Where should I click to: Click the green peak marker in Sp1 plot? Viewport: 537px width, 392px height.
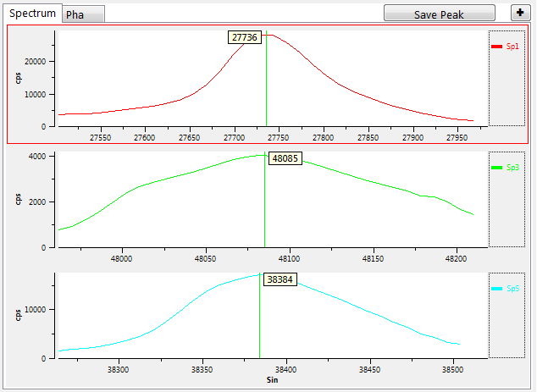[x=266, y=93]
